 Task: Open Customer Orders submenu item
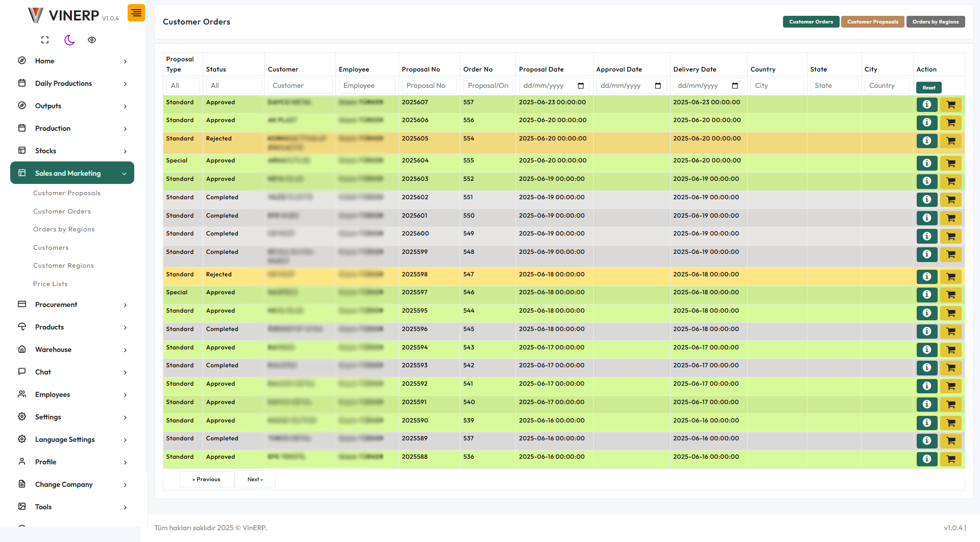pos(62,211)
